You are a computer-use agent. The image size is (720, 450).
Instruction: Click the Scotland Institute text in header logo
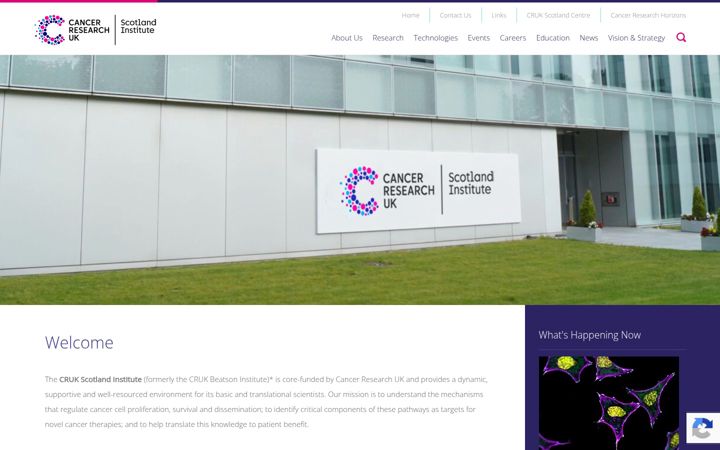coord(138,26)
